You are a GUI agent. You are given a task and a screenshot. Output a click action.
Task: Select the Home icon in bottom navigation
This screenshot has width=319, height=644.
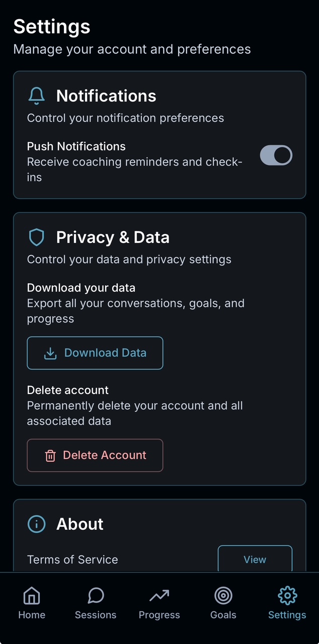click(x=32, y=595)
